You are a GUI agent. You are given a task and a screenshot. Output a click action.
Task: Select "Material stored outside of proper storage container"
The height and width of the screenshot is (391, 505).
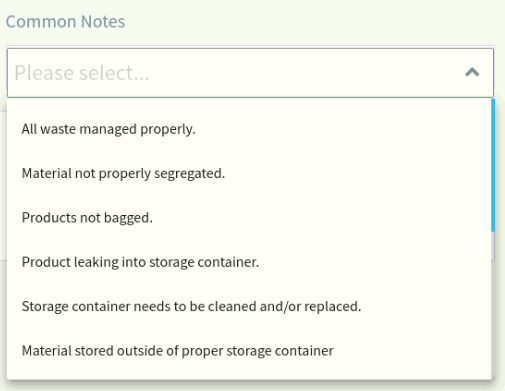(249, 351)
